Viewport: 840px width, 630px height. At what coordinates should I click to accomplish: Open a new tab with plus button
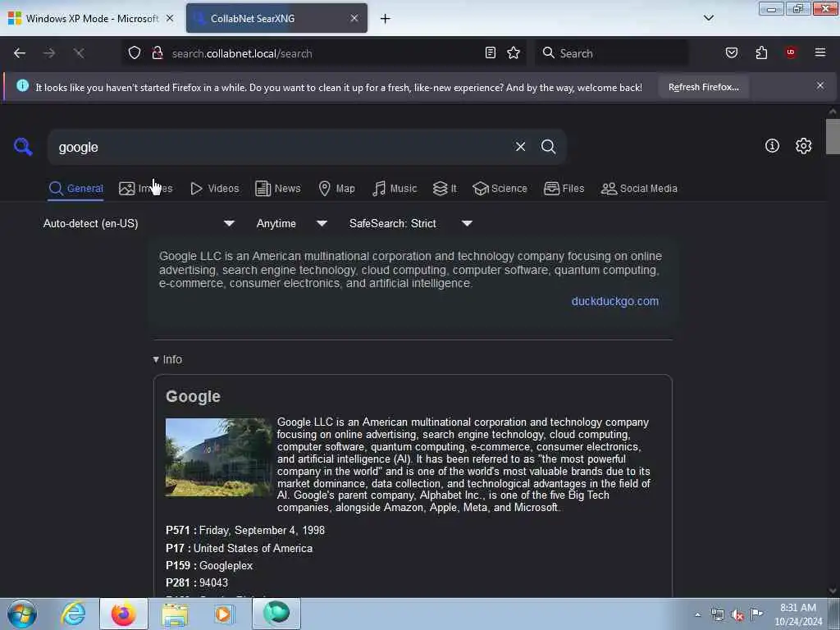click(386, 19)
